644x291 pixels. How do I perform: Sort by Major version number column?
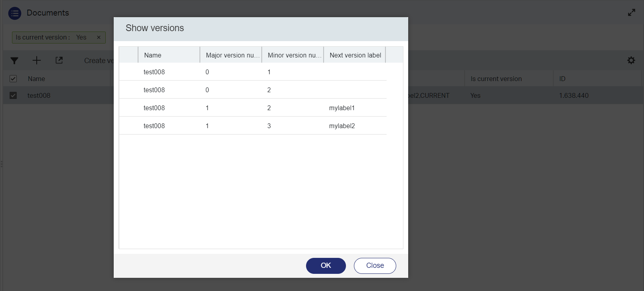point(230,55)
